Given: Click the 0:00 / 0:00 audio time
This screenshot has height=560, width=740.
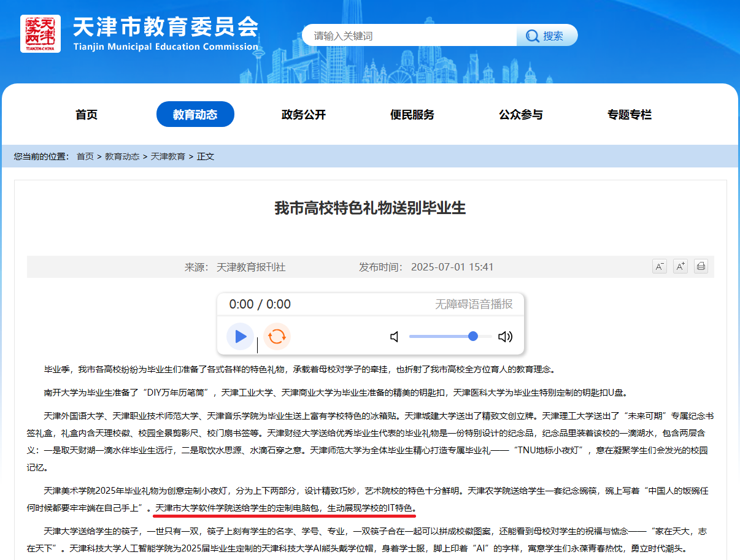Looking at the screenshot, I should (x=260, y=304).
